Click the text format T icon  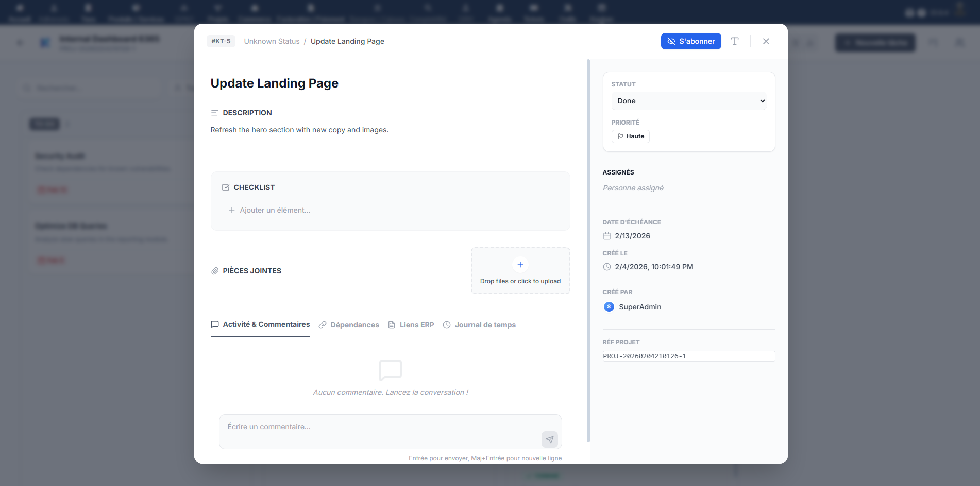coord(735,41)
